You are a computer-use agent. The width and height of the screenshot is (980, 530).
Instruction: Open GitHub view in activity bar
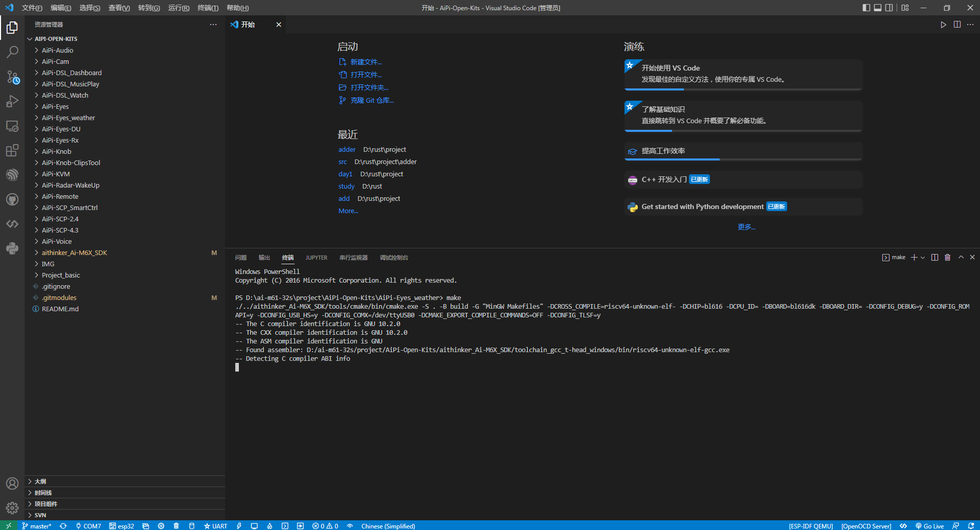tap(12, 199)
